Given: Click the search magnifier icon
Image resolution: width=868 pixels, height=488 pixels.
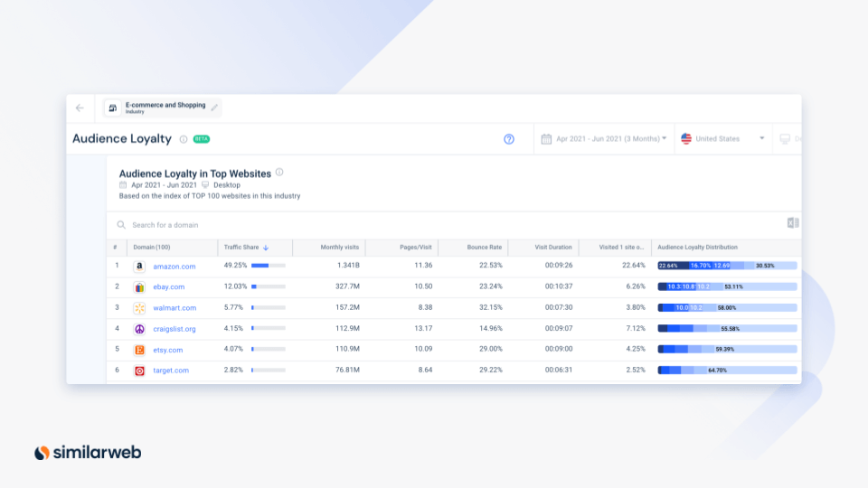Looking at the screenshot, I should [121, 225].
